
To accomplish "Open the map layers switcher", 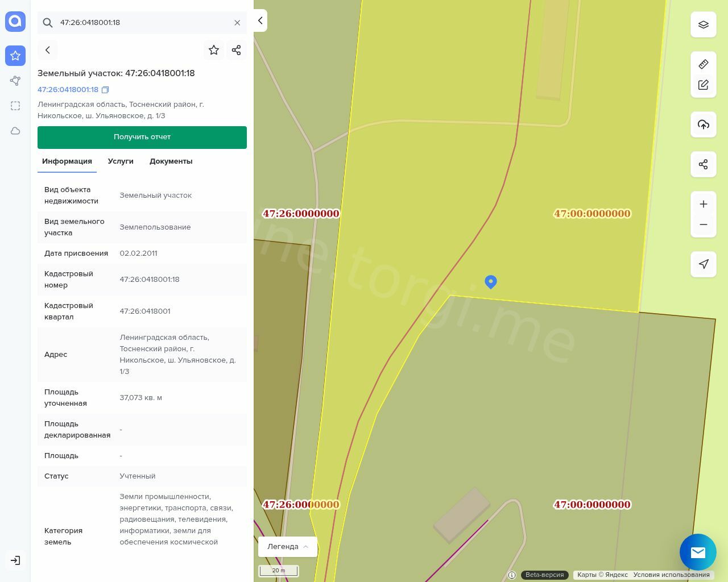I will coord(704,24).
